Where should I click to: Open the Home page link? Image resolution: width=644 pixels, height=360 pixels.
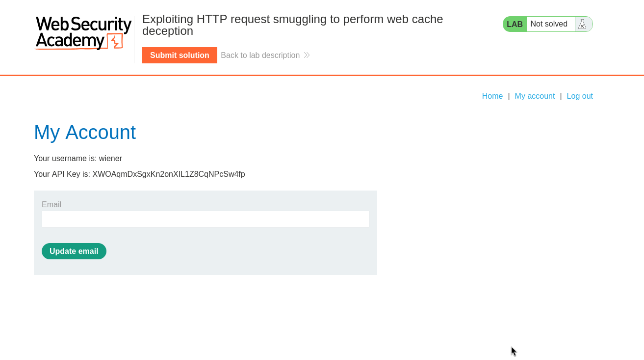(x=492, y=96)
